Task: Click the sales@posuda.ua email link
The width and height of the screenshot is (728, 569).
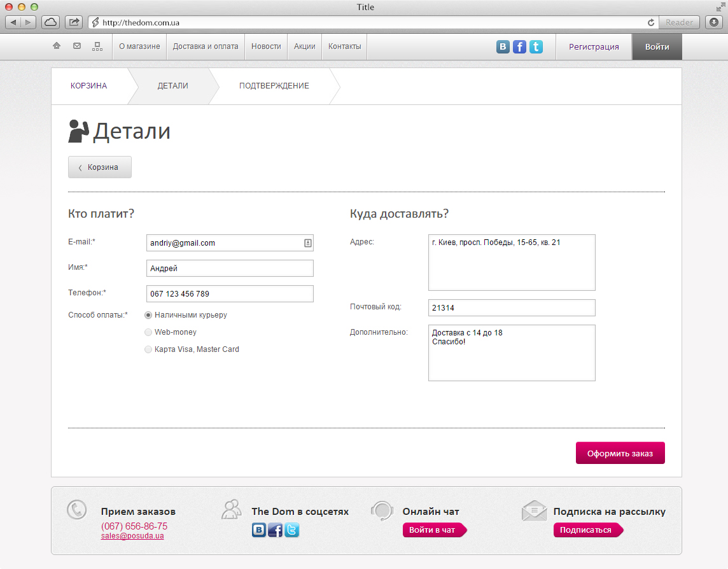Action: pos(132,536)
